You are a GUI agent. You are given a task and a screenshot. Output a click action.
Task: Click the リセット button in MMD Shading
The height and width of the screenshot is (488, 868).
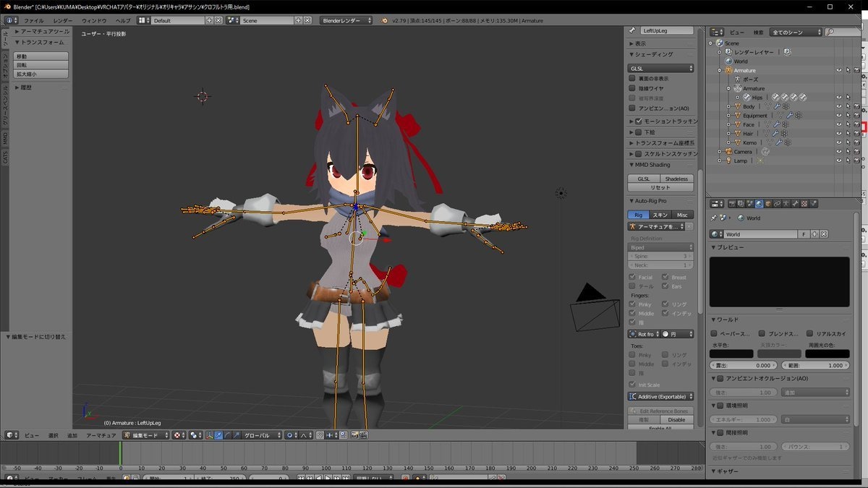coord(660,187)
